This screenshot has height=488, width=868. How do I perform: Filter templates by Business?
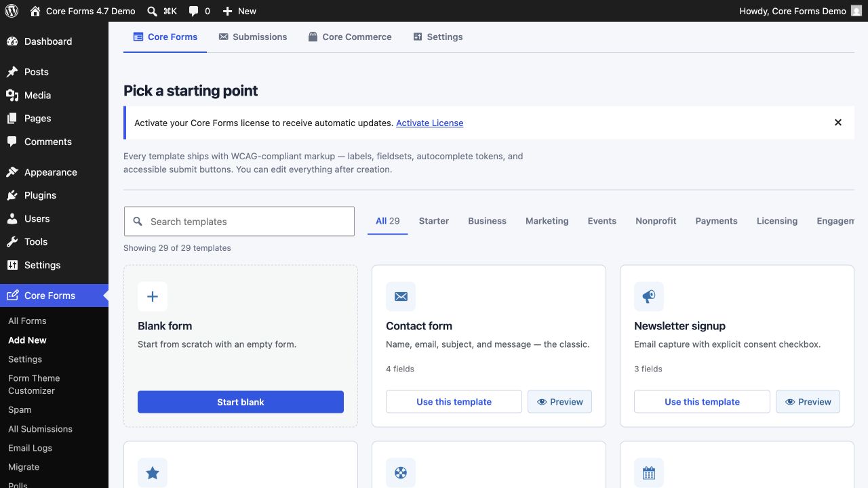487,221
